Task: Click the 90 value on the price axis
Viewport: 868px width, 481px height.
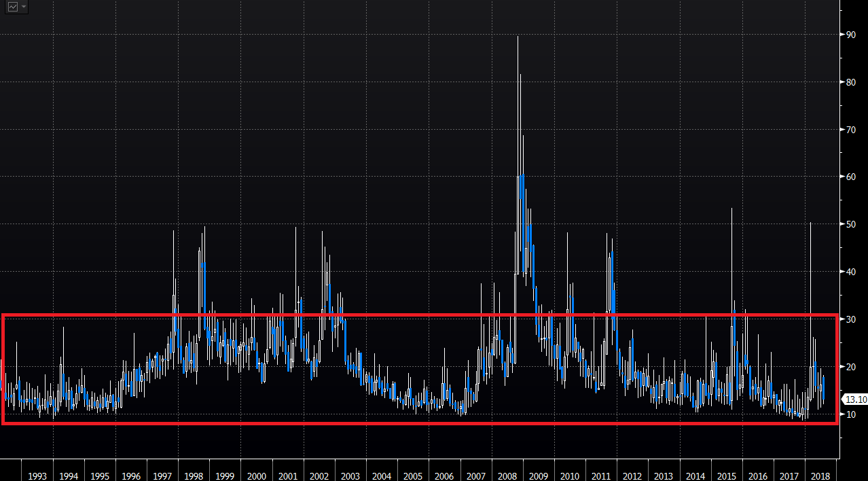Action: click(x=851, y=34)
